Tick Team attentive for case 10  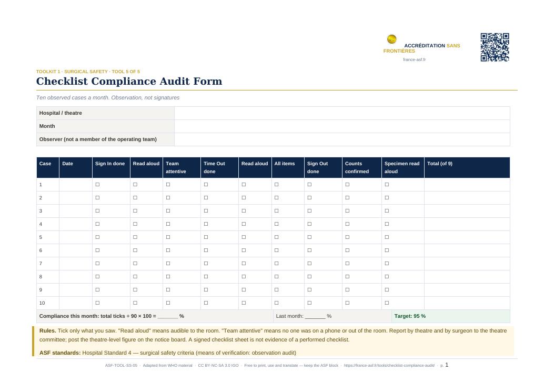point(168,303)
